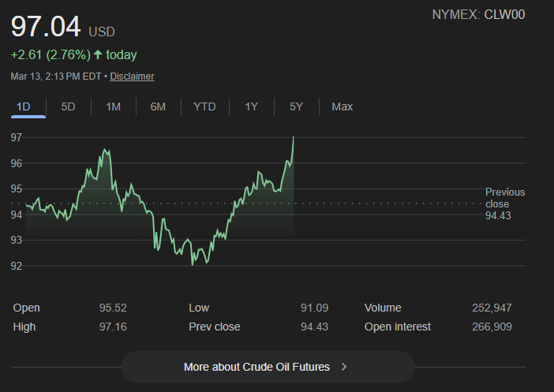Click the Low value 91.09
This screenshot has width=554, height=392.
tap(314, 308)
